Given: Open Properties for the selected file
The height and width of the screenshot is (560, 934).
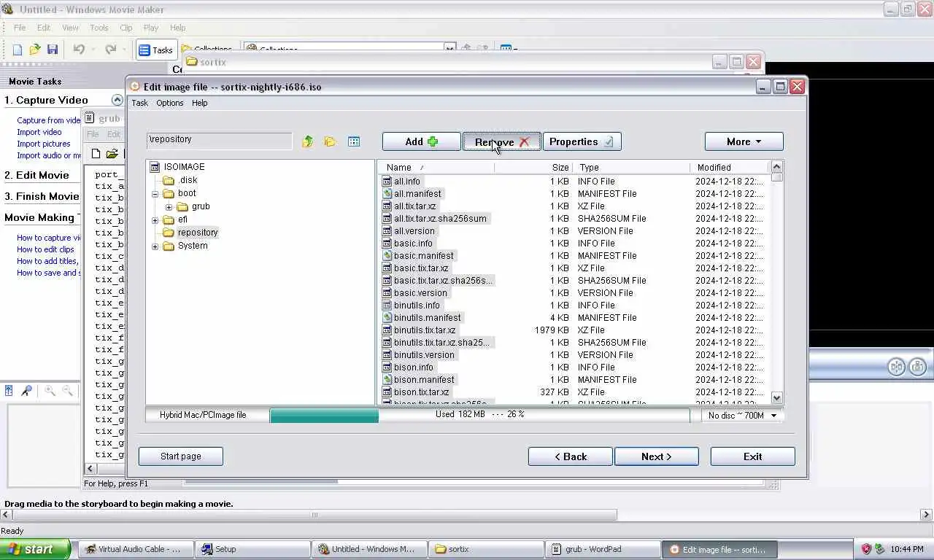Looking at the screenshot, I should click(x=582, y=141).
